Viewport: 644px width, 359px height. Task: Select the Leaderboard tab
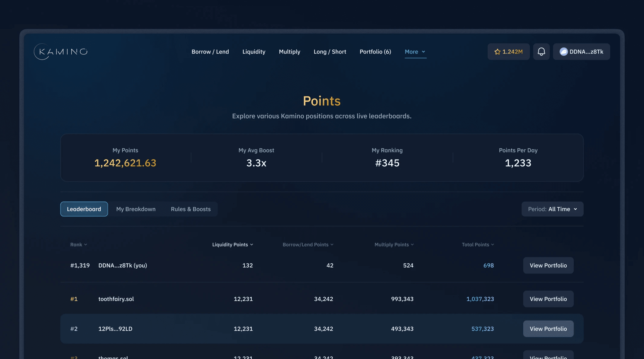[84, 209]
